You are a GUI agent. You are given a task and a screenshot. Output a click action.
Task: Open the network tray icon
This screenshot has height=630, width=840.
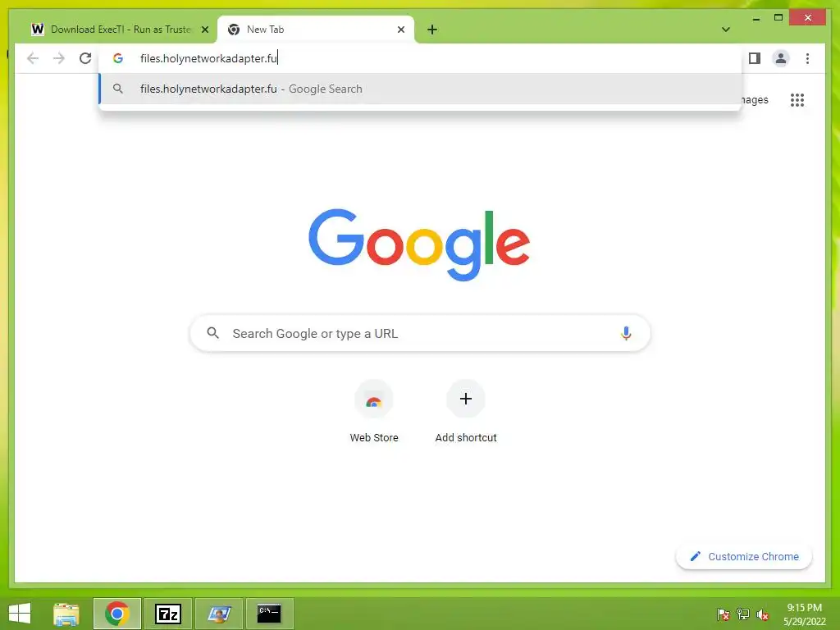point(743,614)
